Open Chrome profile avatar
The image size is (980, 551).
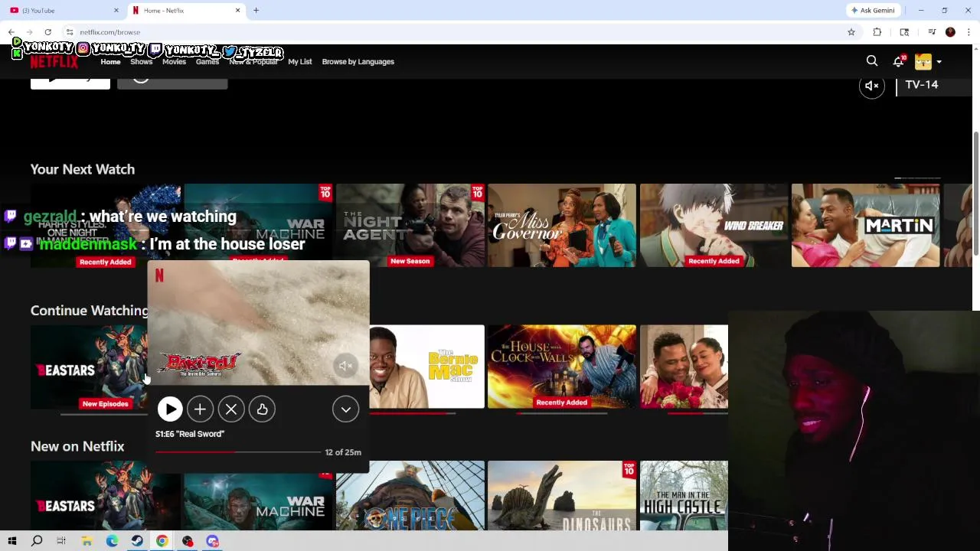(950, 32)
